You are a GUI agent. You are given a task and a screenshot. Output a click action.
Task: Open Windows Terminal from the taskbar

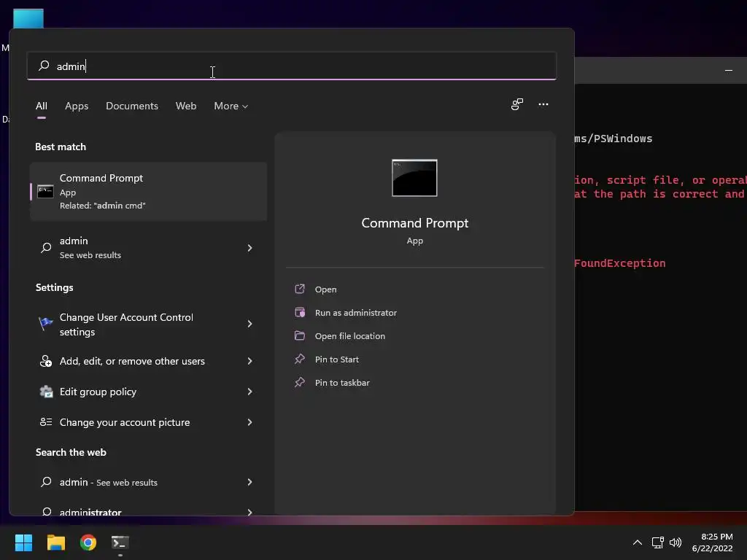pos(120,542)
